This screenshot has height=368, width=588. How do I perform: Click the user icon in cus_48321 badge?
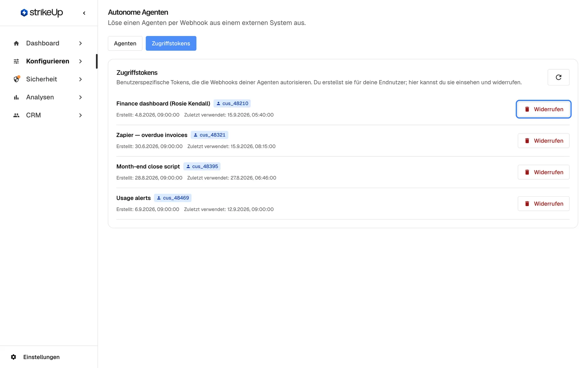click(196, 135)
